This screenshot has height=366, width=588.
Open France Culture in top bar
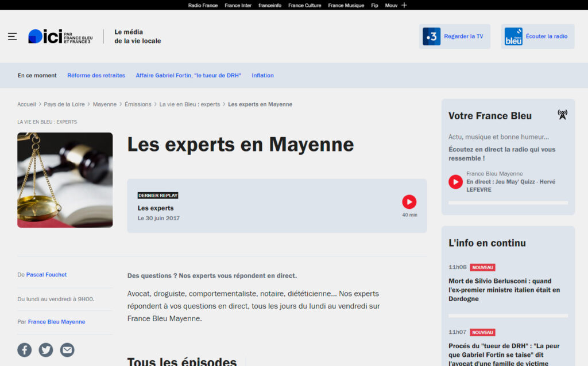[305, 5]
